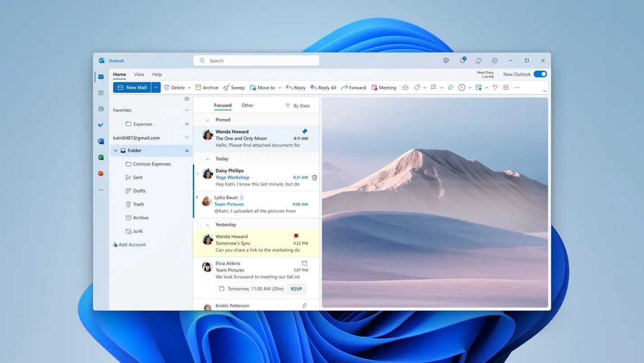Open the To Do app in the sidebar

[x=101, y=125]
